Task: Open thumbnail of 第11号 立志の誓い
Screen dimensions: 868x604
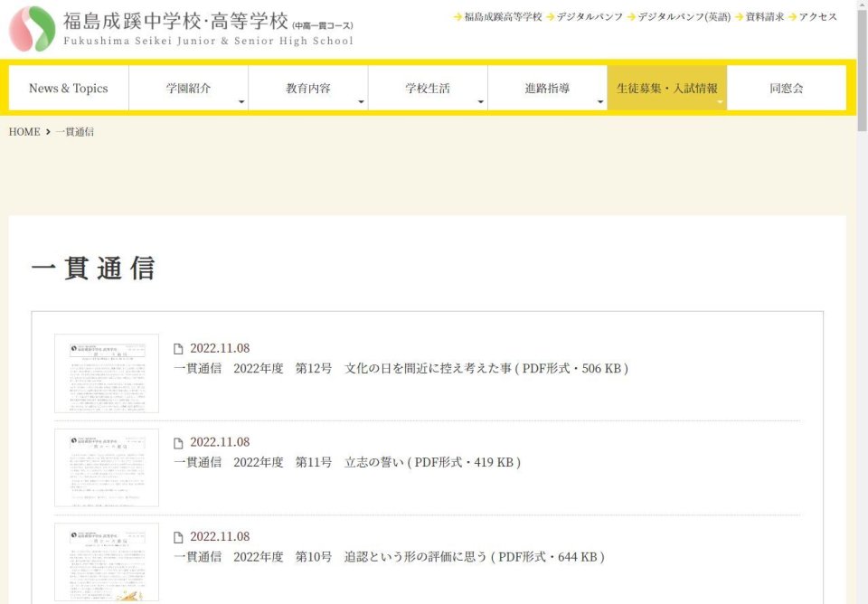Action: click(107, 467)
